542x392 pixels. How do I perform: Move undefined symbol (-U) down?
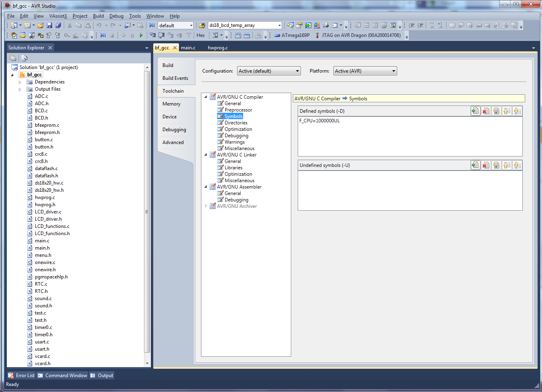(x=517, y=165)
